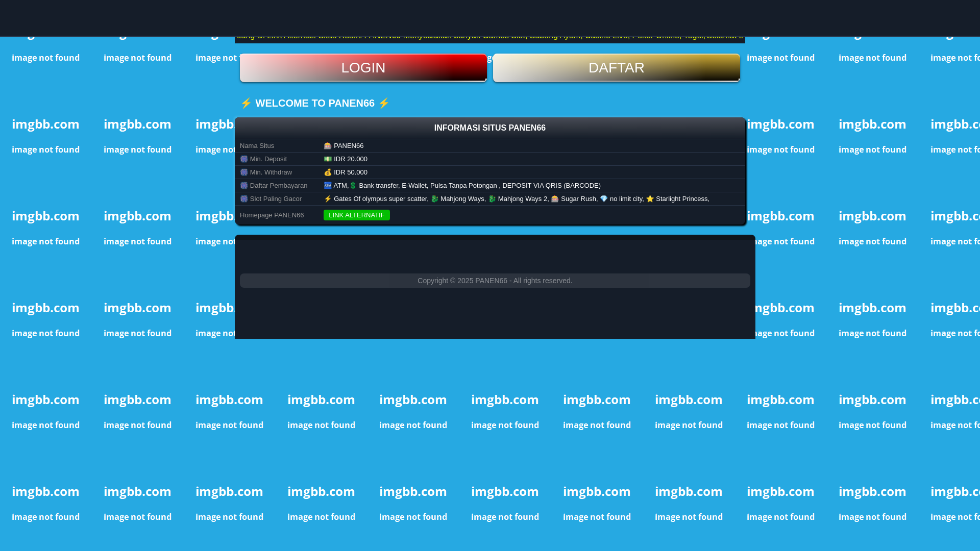Screen dimensions: 980x551
Task: Click the fireworks icon beside Min. Withdraw
Action: tap(244, 172)
